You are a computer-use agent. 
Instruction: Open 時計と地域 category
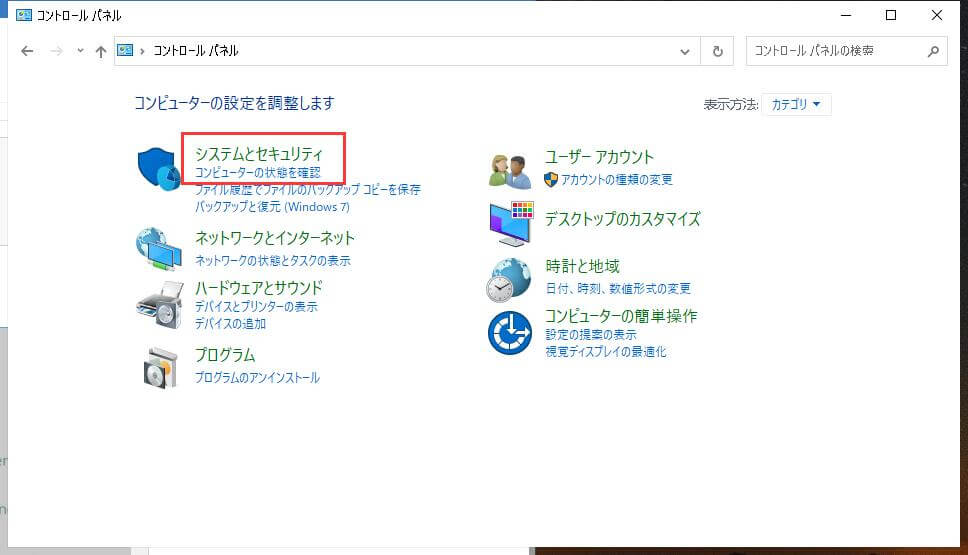click(582, 266)
